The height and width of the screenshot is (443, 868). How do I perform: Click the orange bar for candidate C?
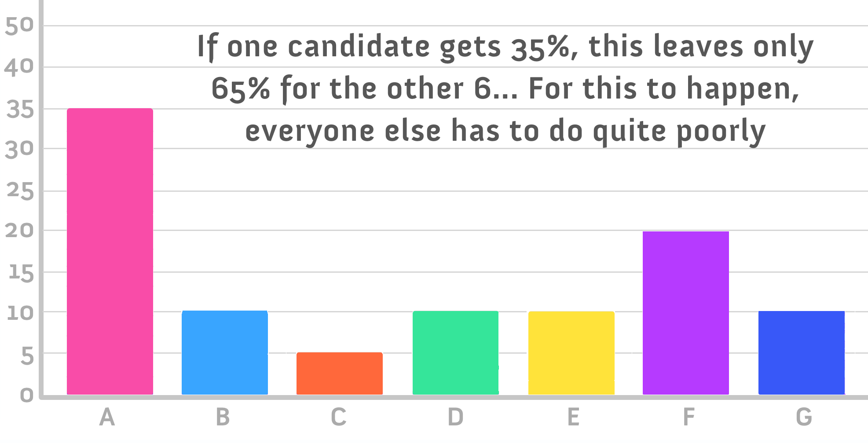coord(340,373)
